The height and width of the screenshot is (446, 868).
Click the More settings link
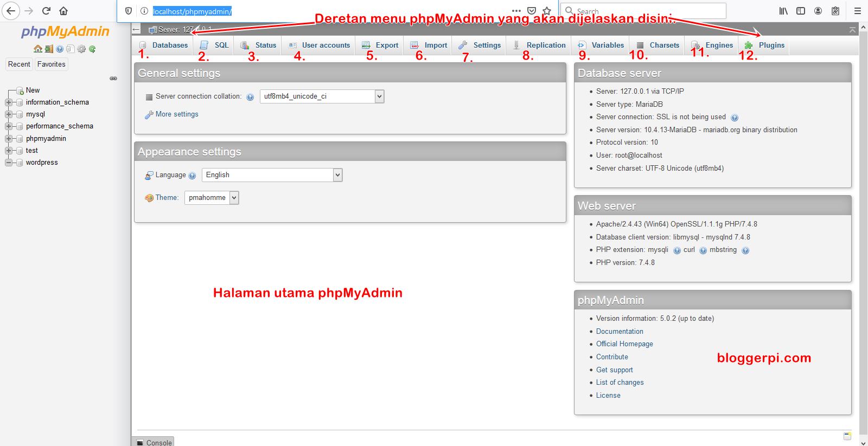(x=177, y=114)
